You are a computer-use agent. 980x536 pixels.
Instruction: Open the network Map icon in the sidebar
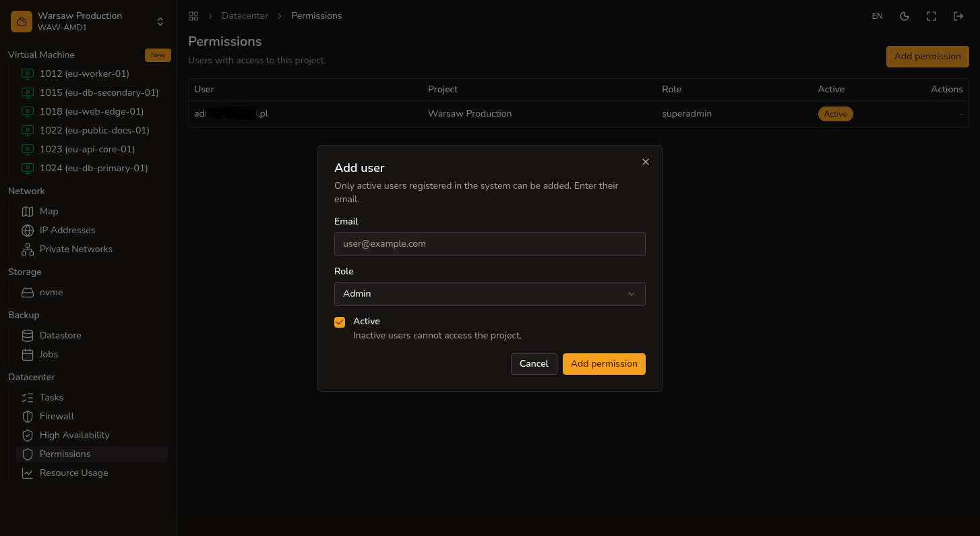click(28, 211)
